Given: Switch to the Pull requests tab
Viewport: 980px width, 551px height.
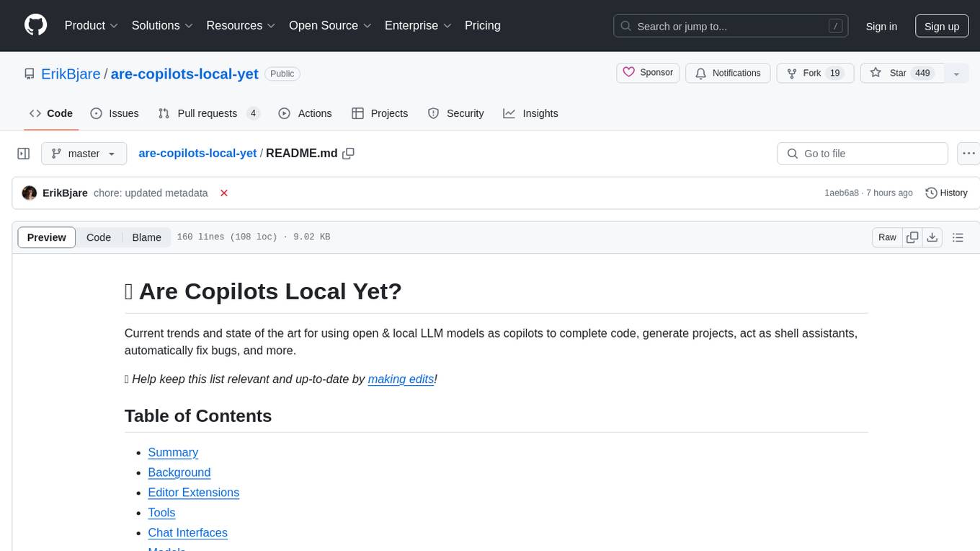Looking at the screenshot, I should click(x=208, y=113).
